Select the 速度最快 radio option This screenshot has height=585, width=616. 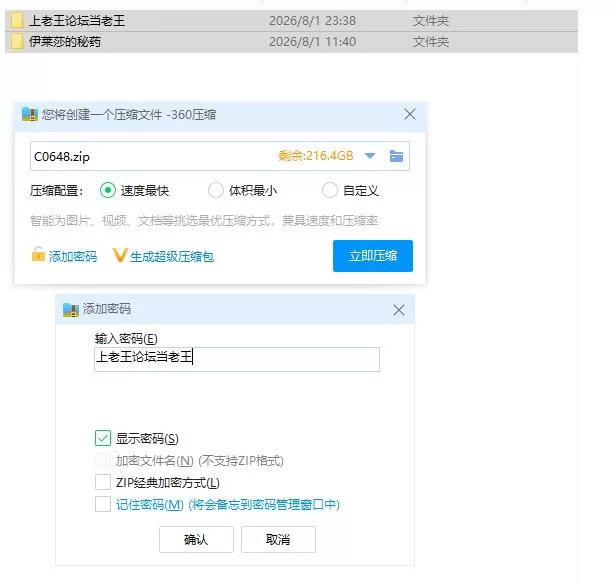click(x=108, y=191)
